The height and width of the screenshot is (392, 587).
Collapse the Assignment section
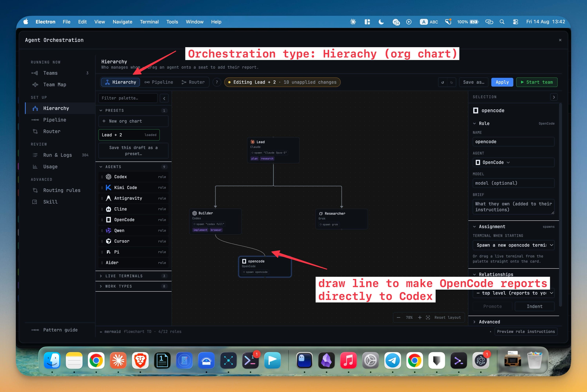click(x=474, y=226)
